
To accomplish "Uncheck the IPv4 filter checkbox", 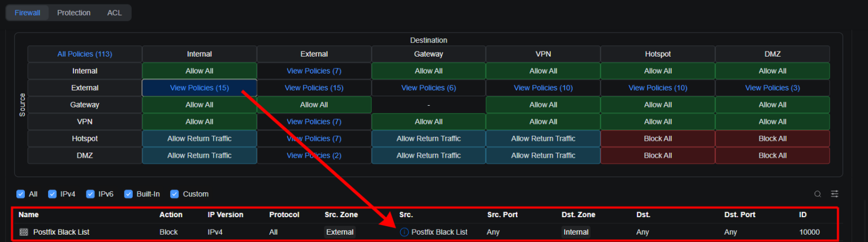I will coord(53,194).
